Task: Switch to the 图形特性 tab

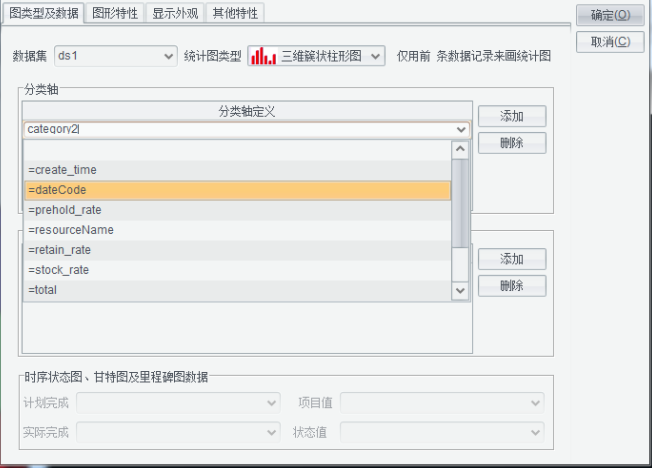Action: (115, 13)
